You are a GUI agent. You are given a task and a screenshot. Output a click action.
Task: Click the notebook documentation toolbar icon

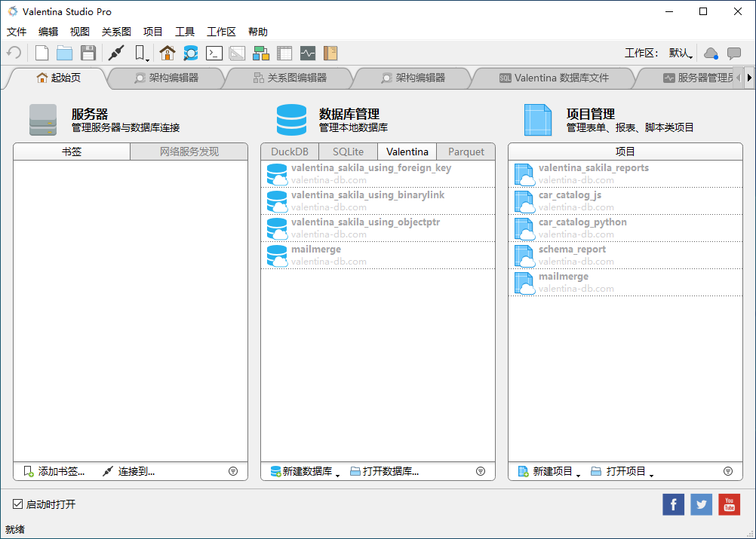(x=330, y=53)
